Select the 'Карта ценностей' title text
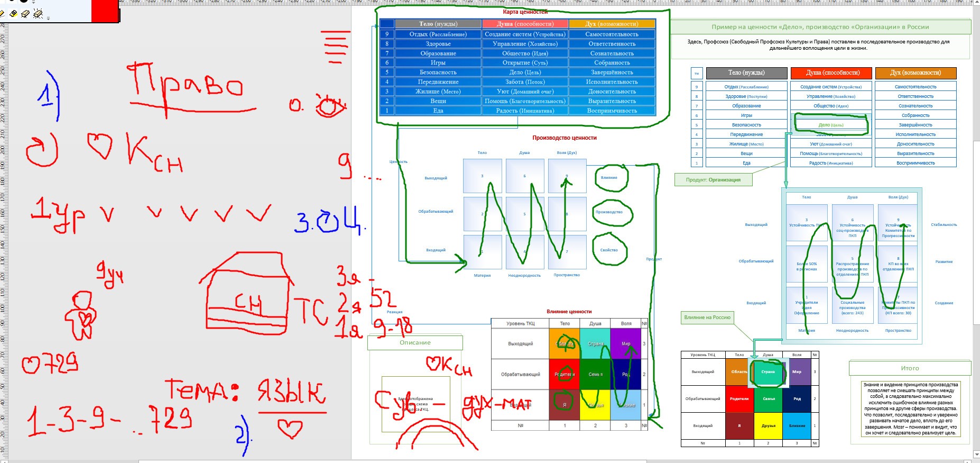The image size is (980, 463). coord(525,12)
